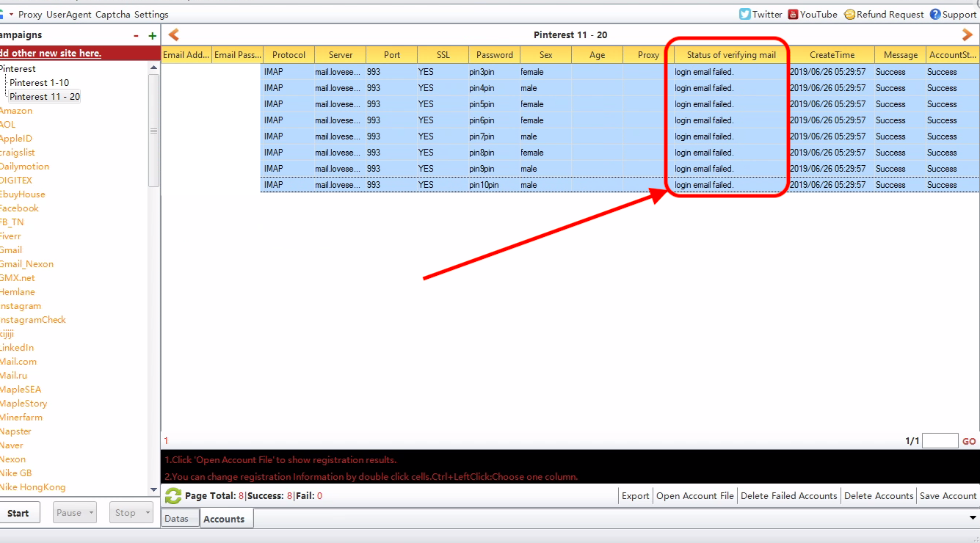The height and width of the screenshot is (543, 980).
Task: Click Delete Failed Accounts
Action: click(x=788, y=496)
